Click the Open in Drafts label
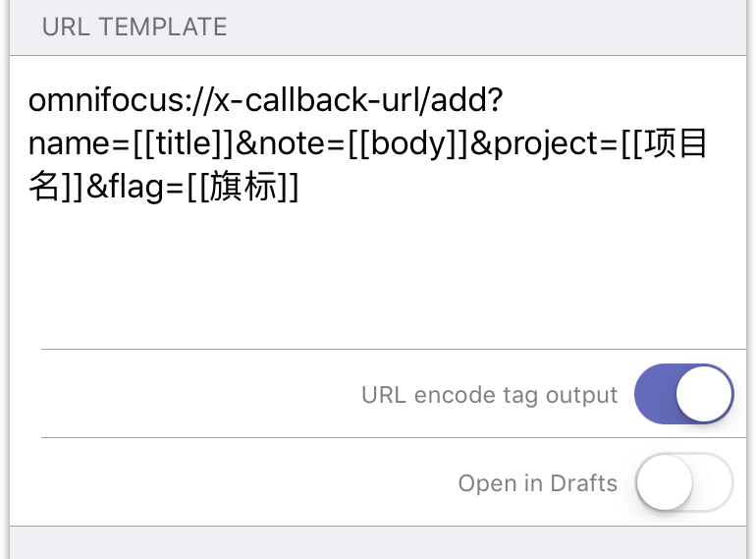756x559 pixels. coord(537,483)
